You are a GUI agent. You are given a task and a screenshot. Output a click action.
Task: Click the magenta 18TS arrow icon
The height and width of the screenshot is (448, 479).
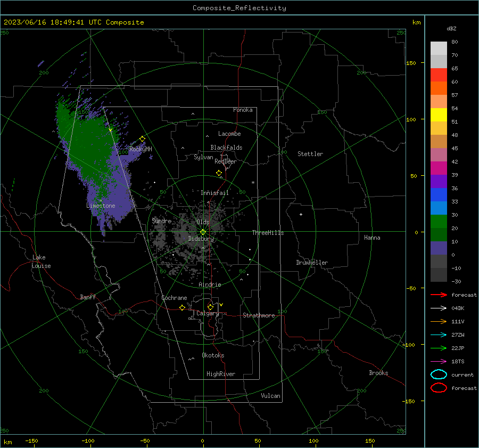(x=439, y=362)
